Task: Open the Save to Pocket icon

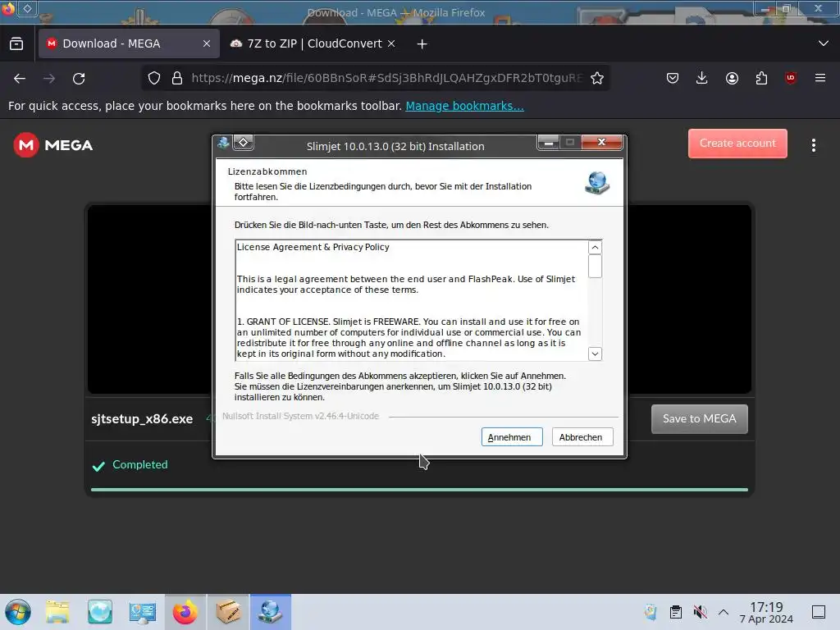Action: (673, 78)
